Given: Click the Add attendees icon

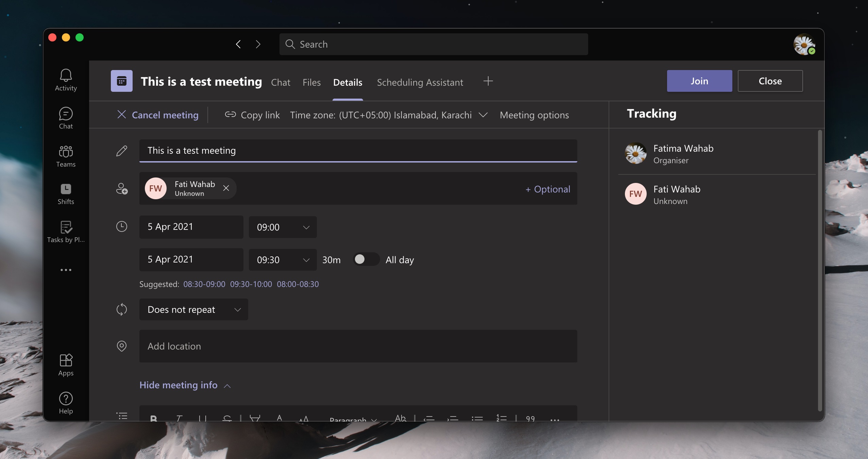Looking at the screenshot, I should pos(121,188).
